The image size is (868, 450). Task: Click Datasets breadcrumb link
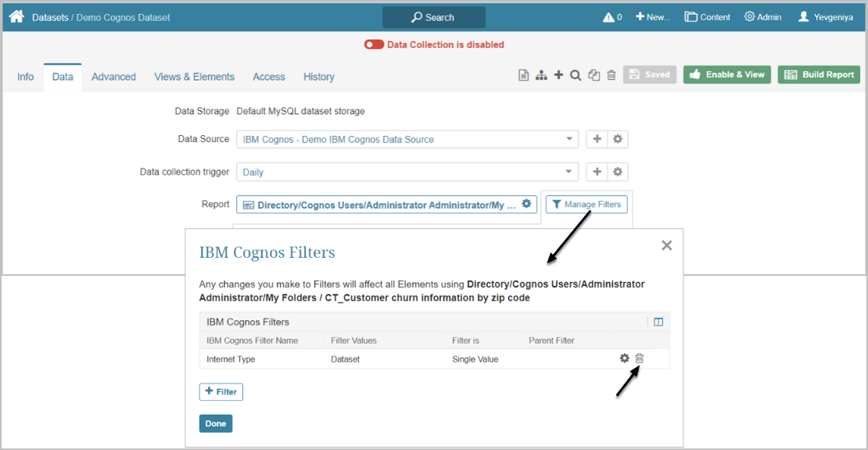coord(50,18)
